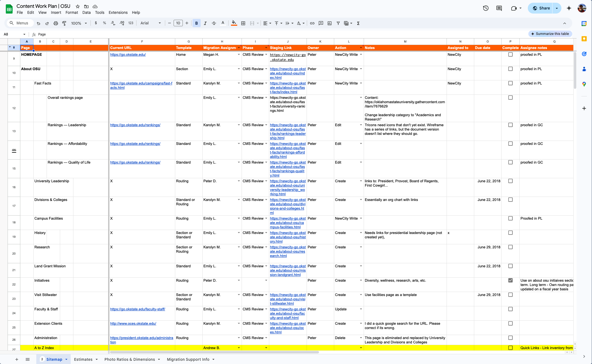Insert a link using toolbar icon
This screenshot has width=592, height=364.
click(x=312, y=23)
